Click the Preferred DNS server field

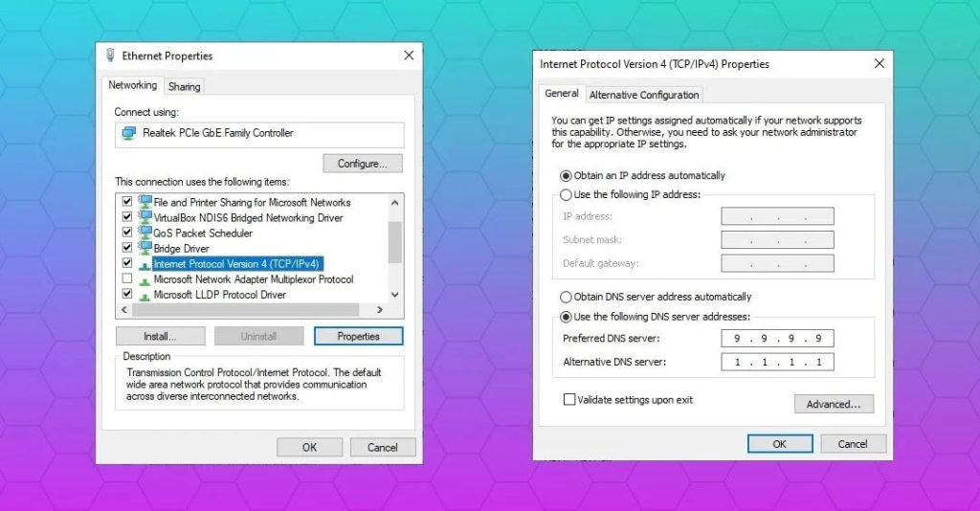tap(777, 339)
